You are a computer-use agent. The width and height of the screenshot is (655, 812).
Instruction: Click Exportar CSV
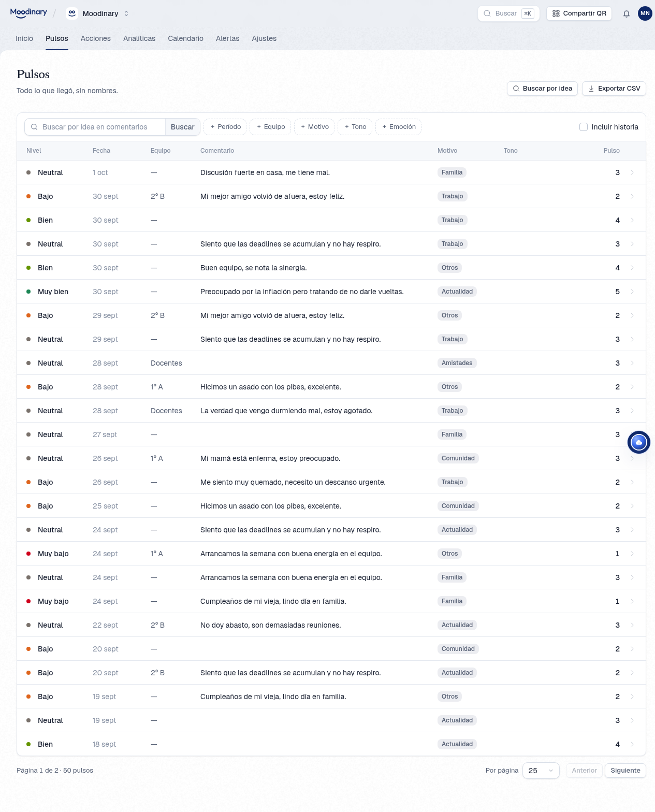(x=614, y=89)
